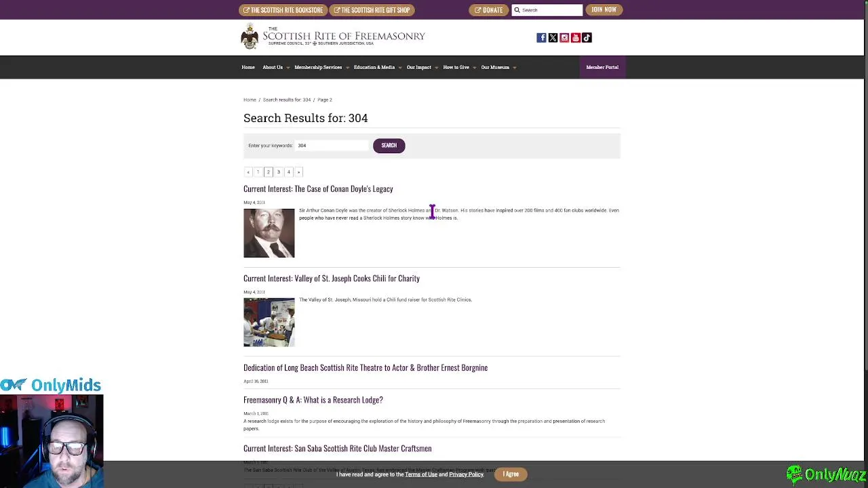Open the YouTube social icon
Image resolution: width=868 pixels, height=488 pixels.
(576, 38)
